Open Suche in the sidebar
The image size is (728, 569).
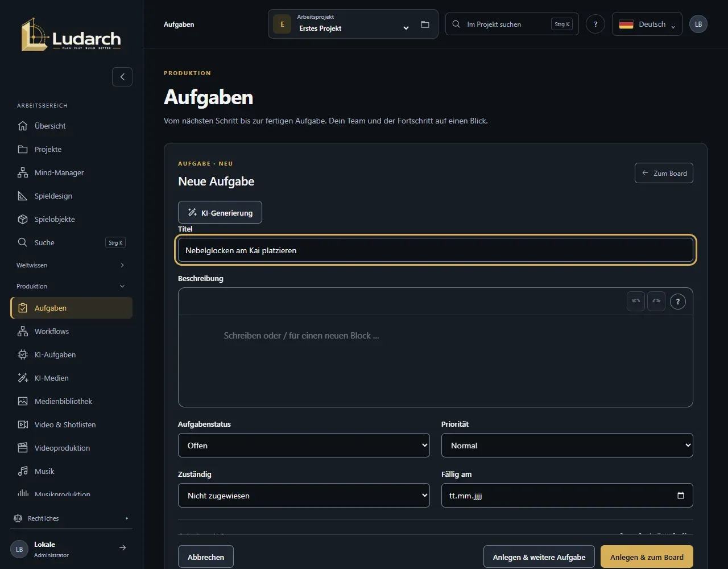click(71, 242)
